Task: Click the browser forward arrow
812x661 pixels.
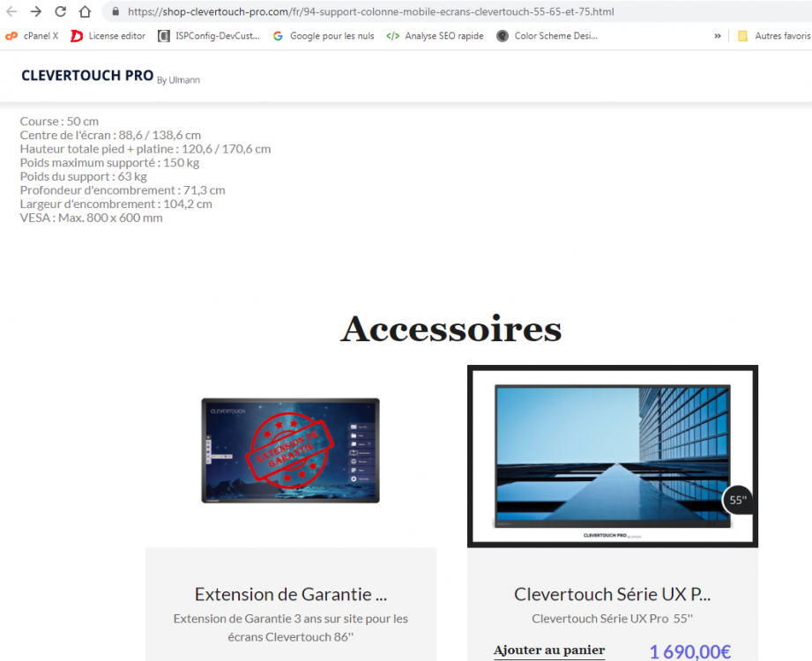Action: (x=36, y=11)
